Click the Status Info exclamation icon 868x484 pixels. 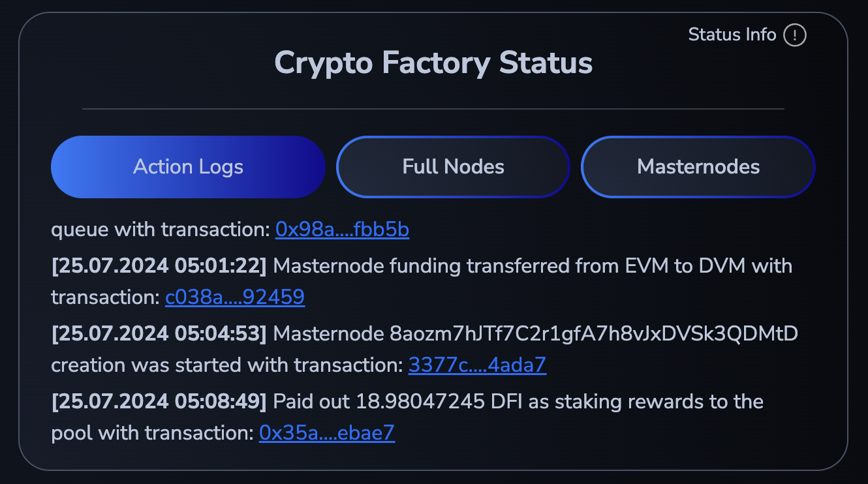795,35
